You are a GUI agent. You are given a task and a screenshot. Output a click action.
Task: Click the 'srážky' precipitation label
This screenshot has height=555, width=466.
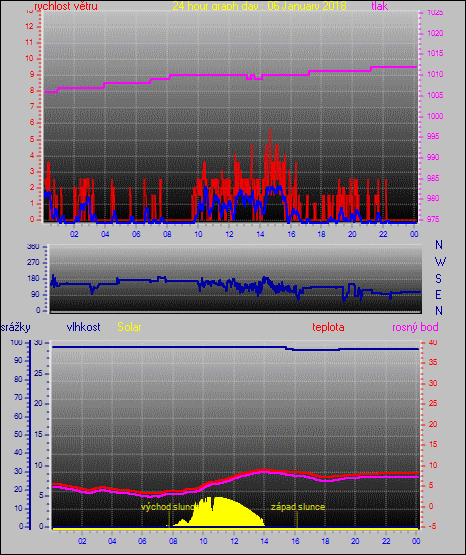(16, 327)
